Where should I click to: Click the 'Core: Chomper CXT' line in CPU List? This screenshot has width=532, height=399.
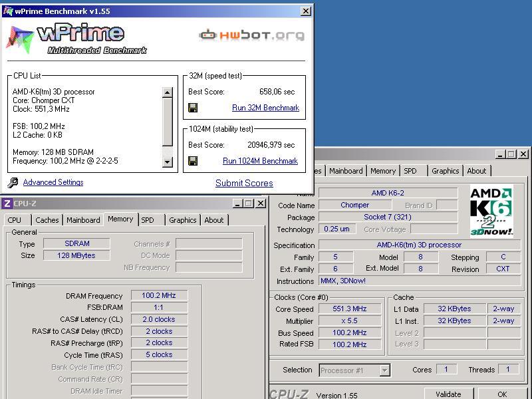click(43, 100)
